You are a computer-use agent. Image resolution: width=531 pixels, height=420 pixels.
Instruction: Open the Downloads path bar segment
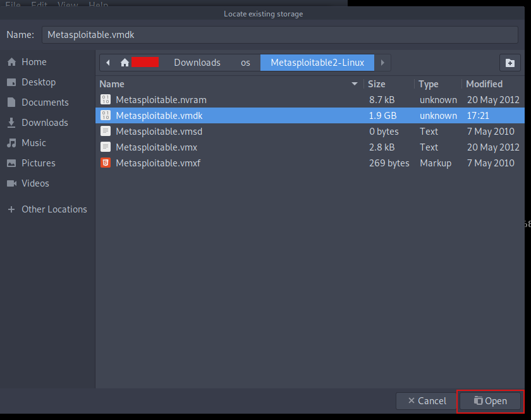(x=197, y=63)
